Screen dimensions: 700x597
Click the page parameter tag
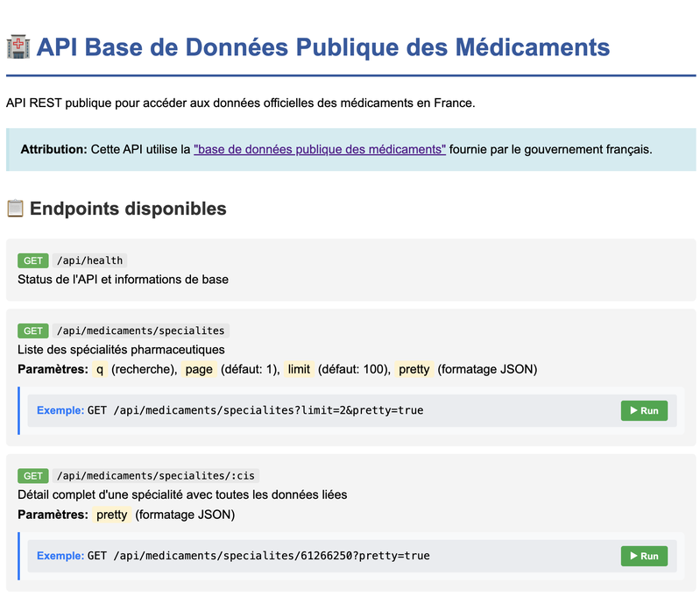coord(199,369)
